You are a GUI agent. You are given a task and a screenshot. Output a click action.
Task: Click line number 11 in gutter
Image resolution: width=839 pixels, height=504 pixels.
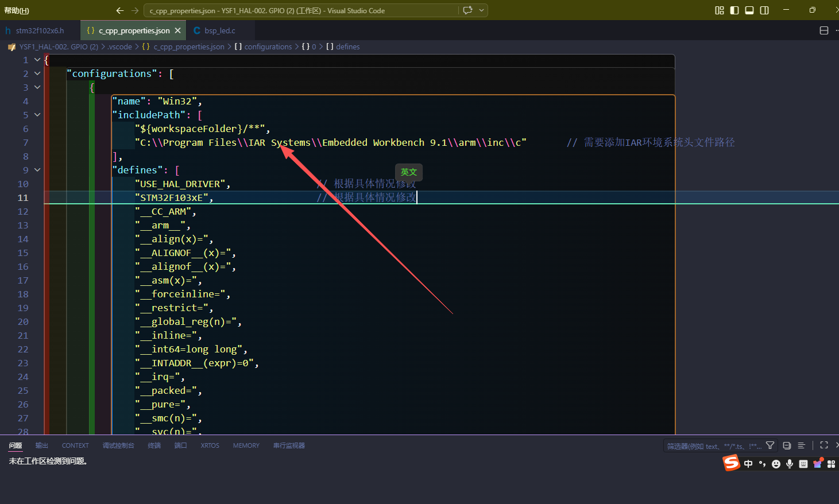[x=22, y=197]
